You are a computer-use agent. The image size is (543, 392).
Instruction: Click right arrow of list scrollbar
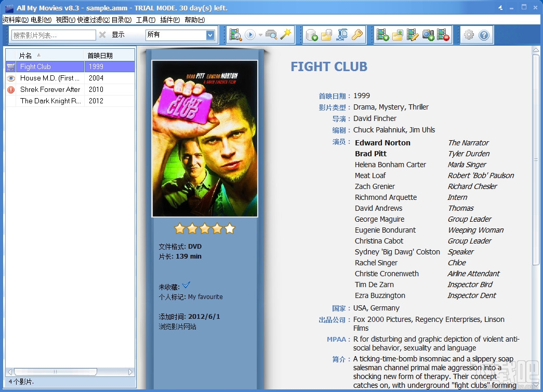[130, 372]
